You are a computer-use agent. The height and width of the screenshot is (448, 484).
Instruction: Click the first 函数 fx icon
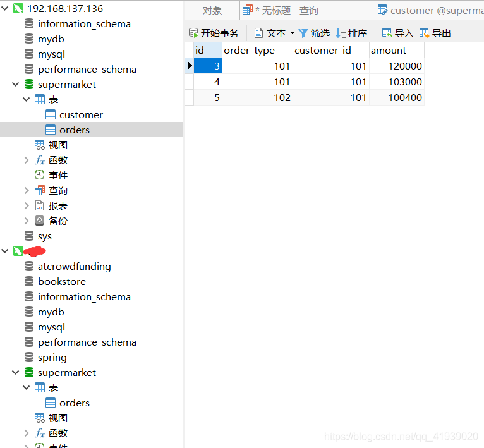(x=40, y=160)
